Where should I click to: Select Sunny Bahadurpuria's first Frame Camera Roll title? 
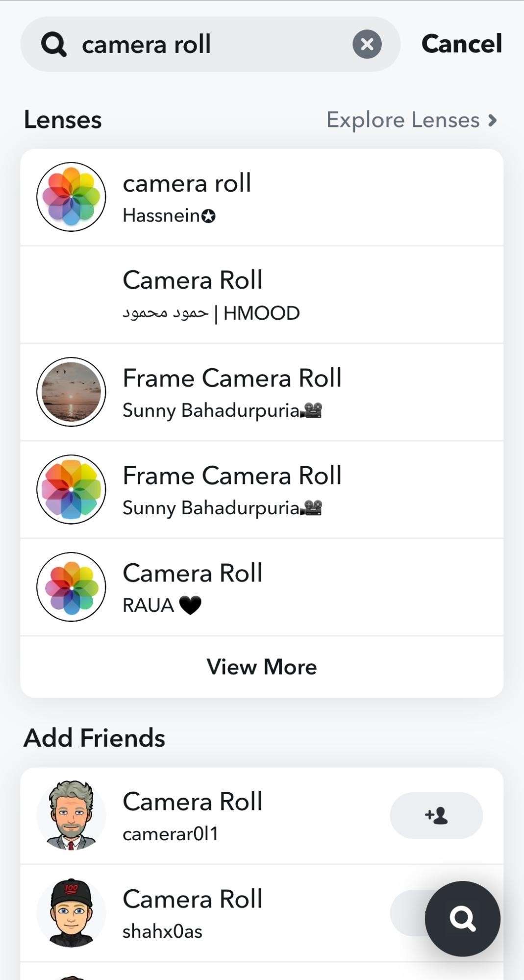coord(232,378)
